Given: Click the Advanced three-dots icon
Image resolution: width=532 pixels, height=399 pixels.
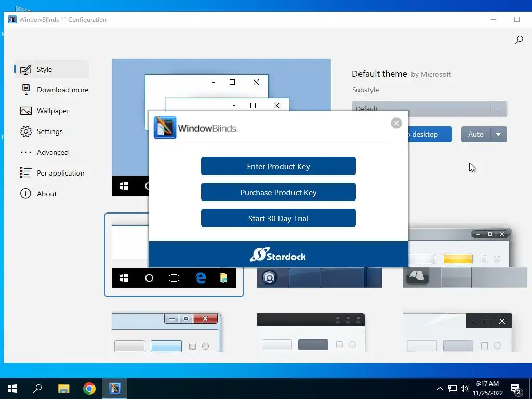Looking at the screenshot, I should coord(26,152).
